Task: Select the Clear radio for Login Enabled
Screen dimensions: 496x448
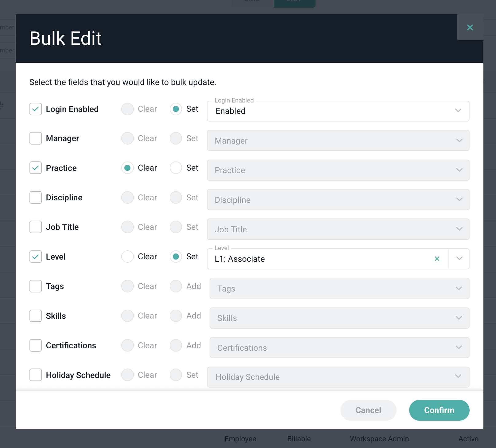Action: 127,109
